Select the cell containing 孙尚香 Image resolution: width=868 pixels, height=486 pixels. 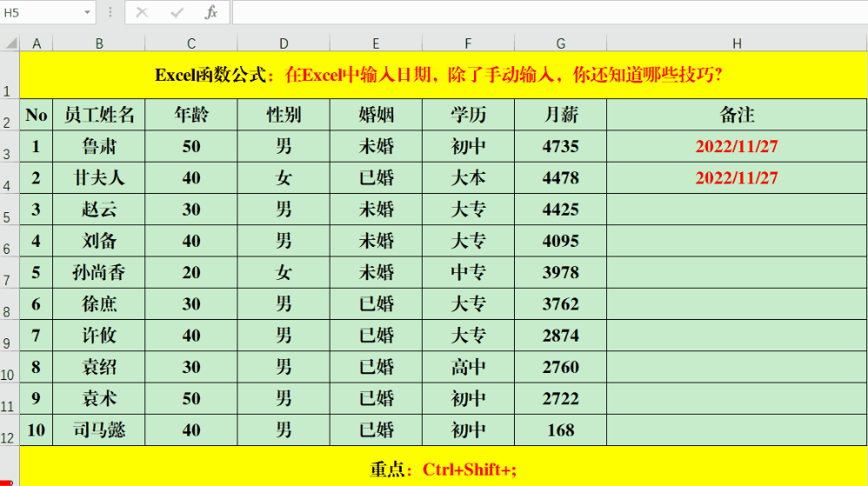pyautogui.click(x=99, y=273)
